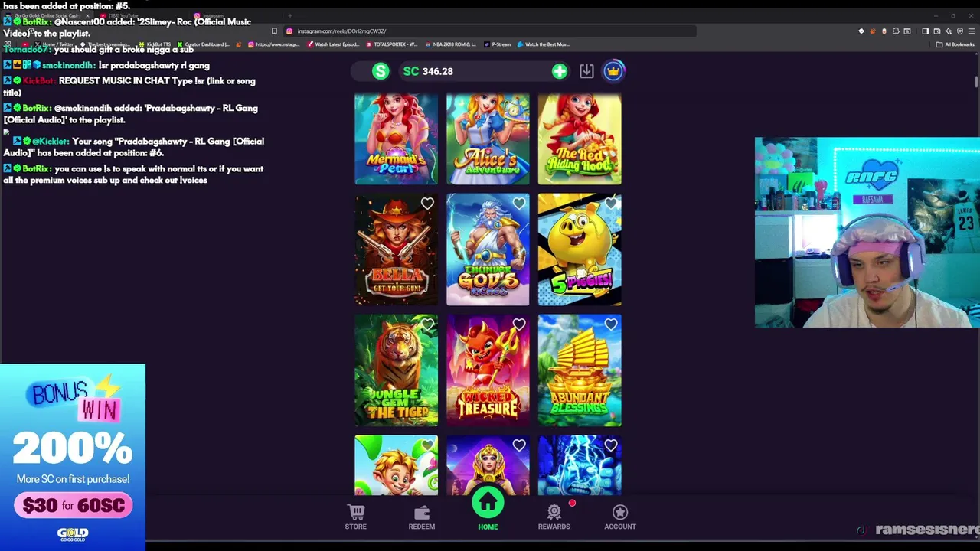
Task: Switch currency with the green S coin
Action: point(381,71)
